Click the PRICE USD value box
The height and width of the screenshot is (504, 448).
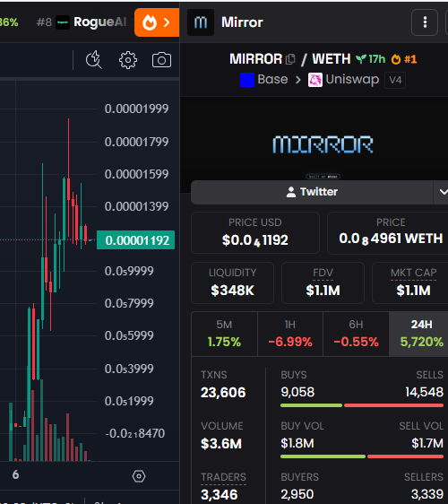point(255,232)
